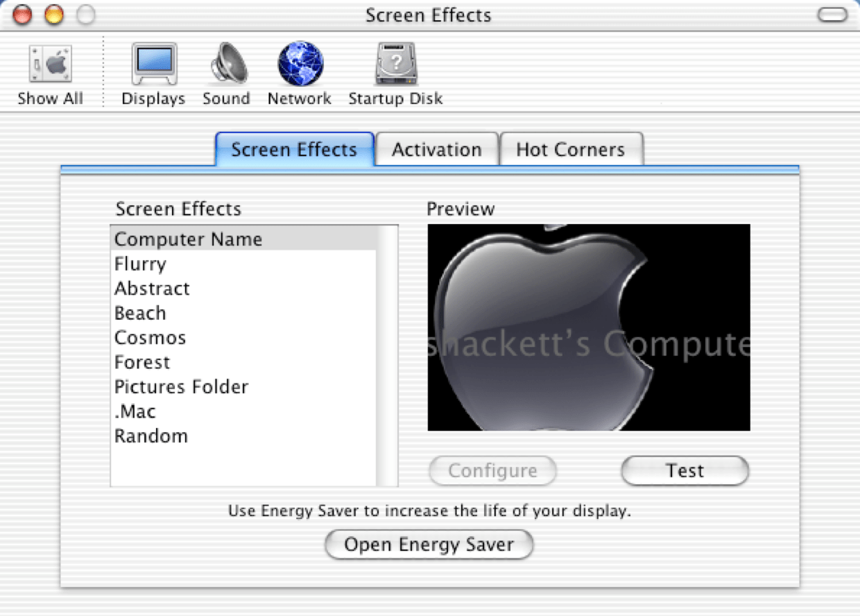Image resolution: width=860 pixels, height=616 pixels.
Task: Select Computer Name in the effects list
Action: click(x=243, y=239)
